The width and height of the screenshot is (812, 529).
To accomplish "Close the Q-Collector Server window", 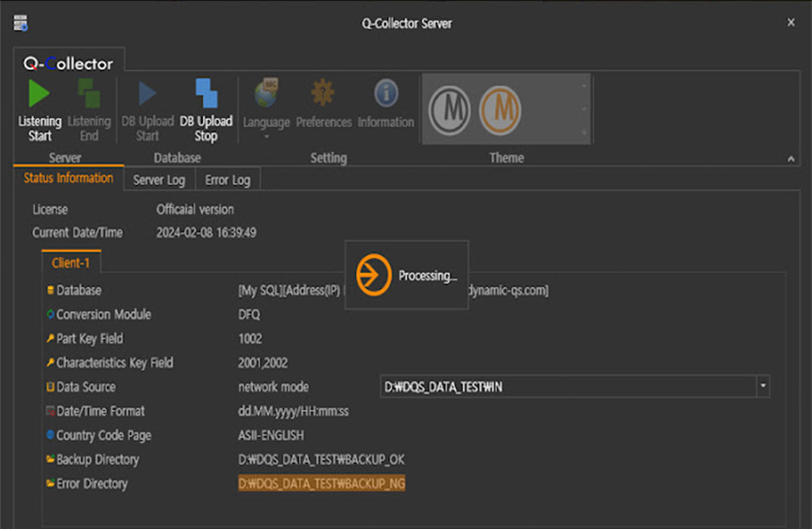I will 791,23.
